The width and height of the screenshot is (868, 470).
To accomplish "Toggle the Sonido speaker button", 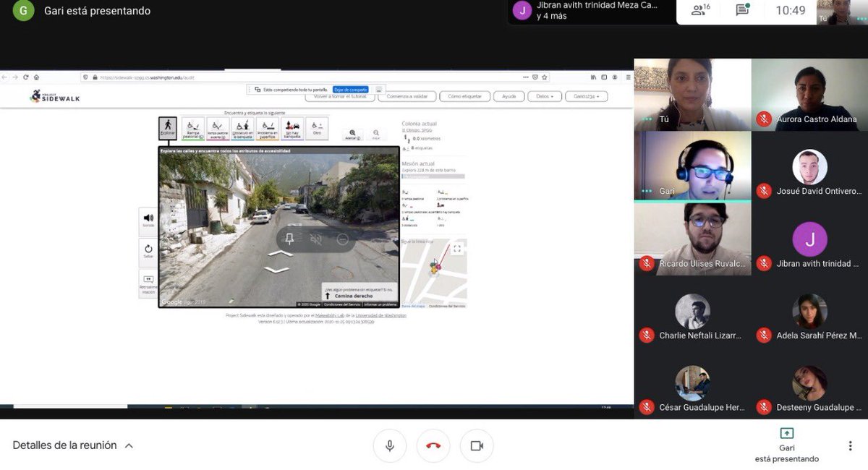I will click(x=148, y=221).
